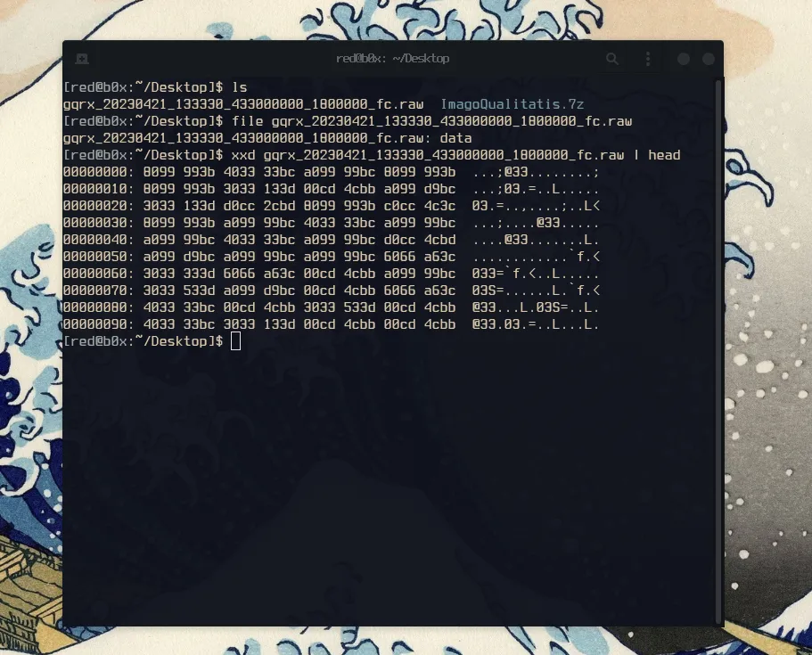Click the cursor on the empty prompt
The height and width of the screenshot is (655, 812).
[235, 341]
